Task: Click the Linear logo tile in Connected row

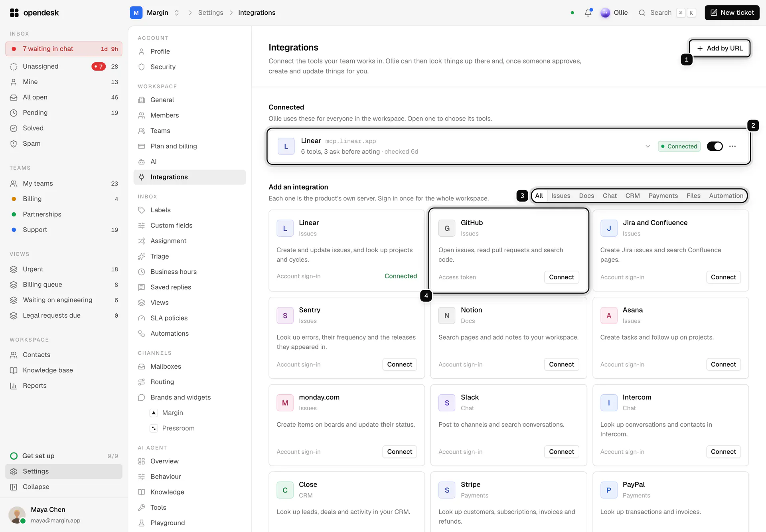Action: pos(286,146)
